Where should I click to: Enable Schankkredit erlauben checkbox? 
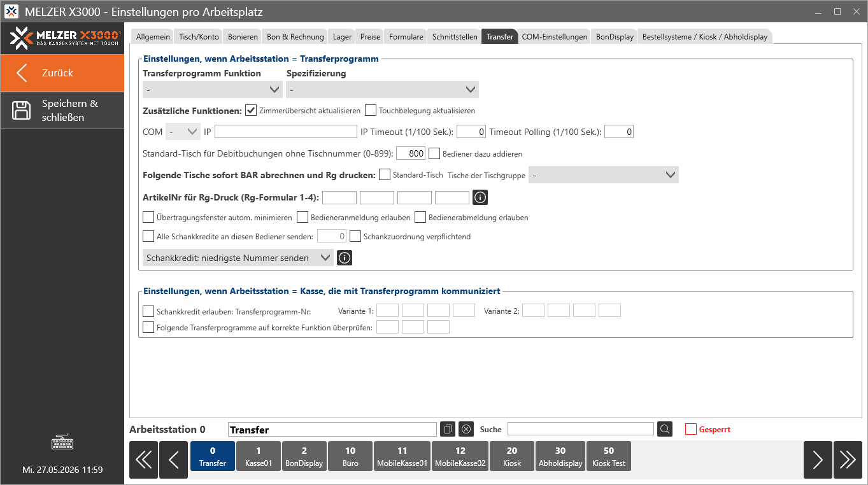coord(148,311)
